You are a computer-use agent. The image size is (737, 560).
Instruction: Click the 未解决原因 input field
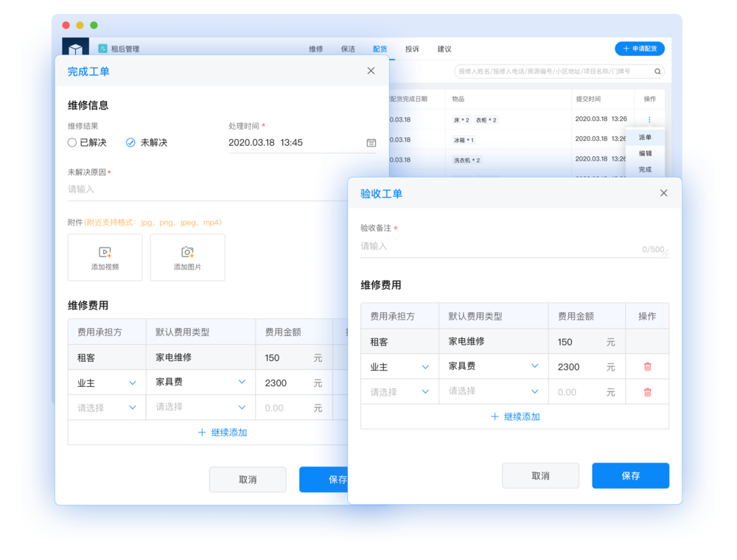[x=207, y=190]
